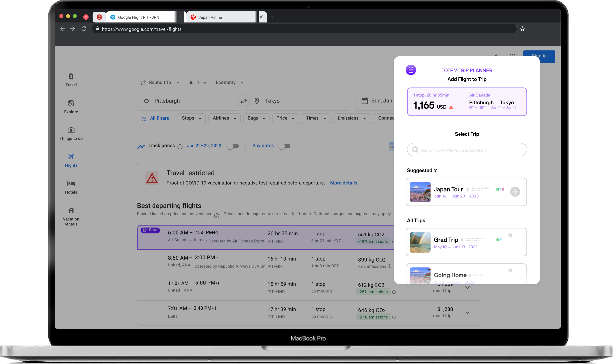Click info icon after ranking description
Screen dimensions: 614x364
[x=217, y=216]
